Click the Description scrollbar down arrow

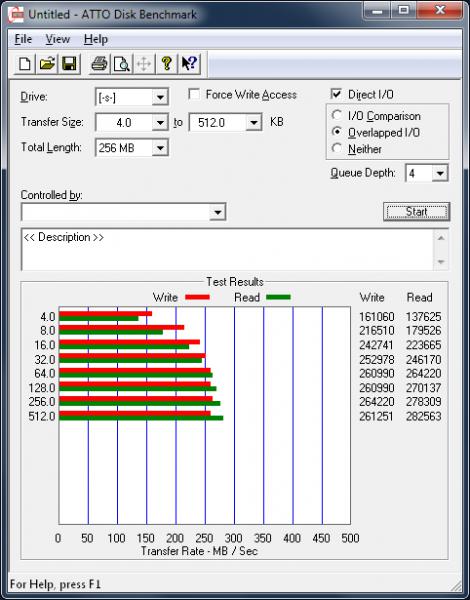click(x=441, y=262)
